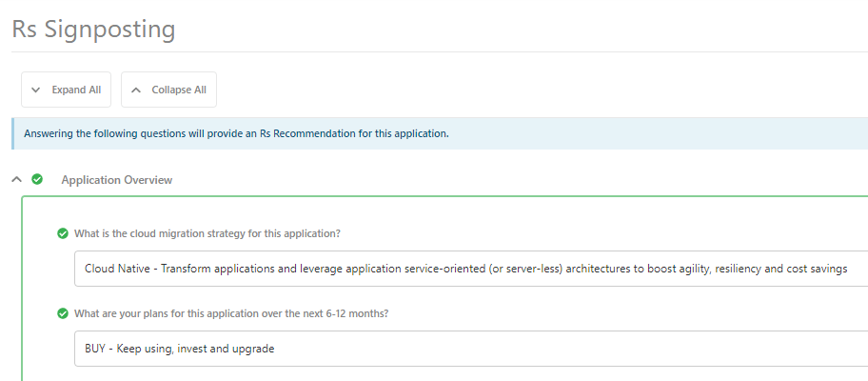Click green check beside cloud migration question
Viewport: 868px width, 381px height.
(63, 233)
